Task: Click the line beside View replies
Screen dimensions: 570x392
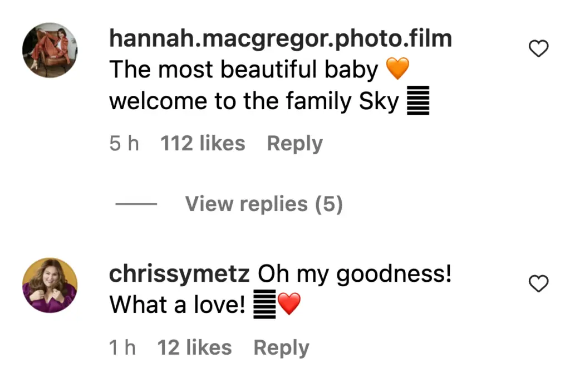Action: [x=136, y=204]
